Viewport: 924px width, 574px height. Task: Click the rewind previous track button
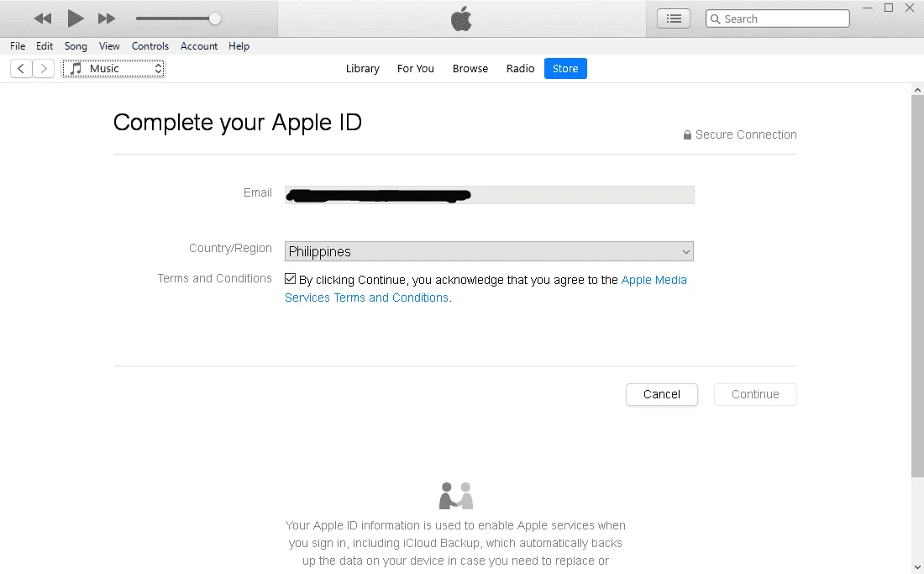point(43,18)
